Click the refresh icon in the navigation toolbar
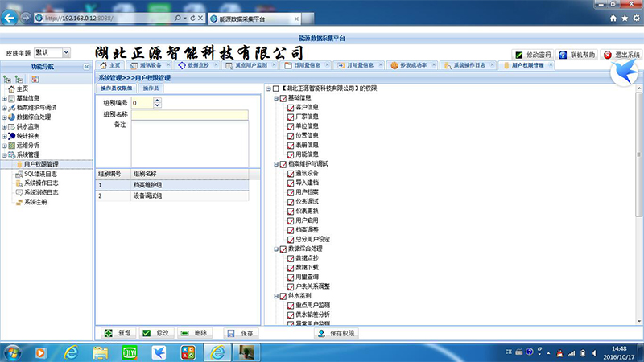Screen dimensions: 644x362 pos(35,79)
